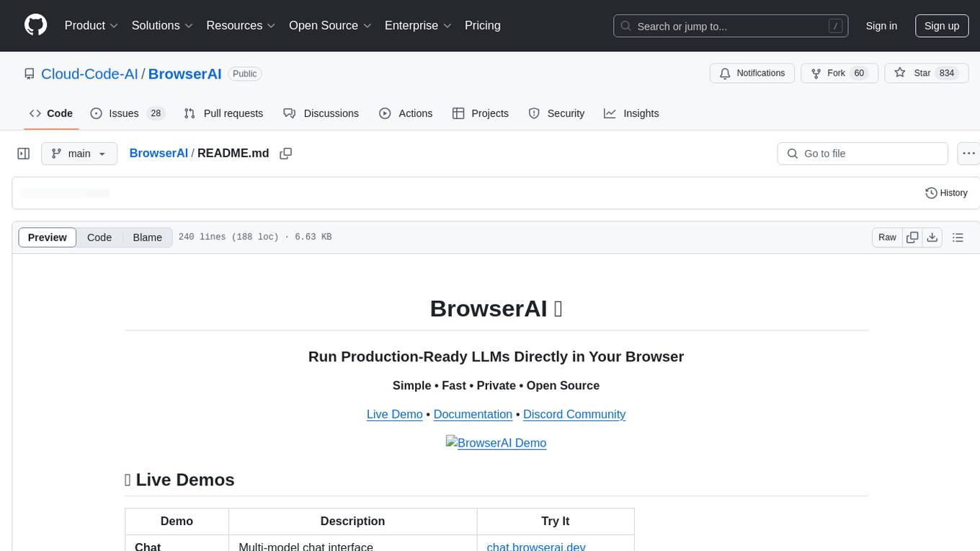This screenshot has width=980, height=551.
Task: Copy the README.md file path
Action: coord(286,154)
